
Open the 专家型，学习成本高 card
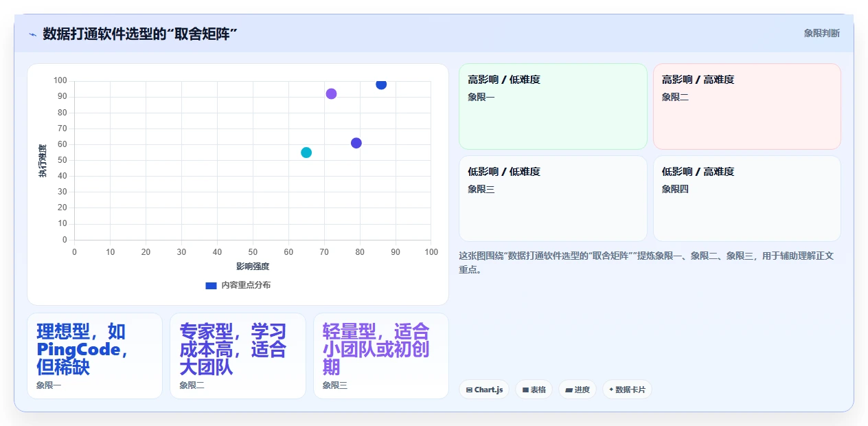pos(238,356)
